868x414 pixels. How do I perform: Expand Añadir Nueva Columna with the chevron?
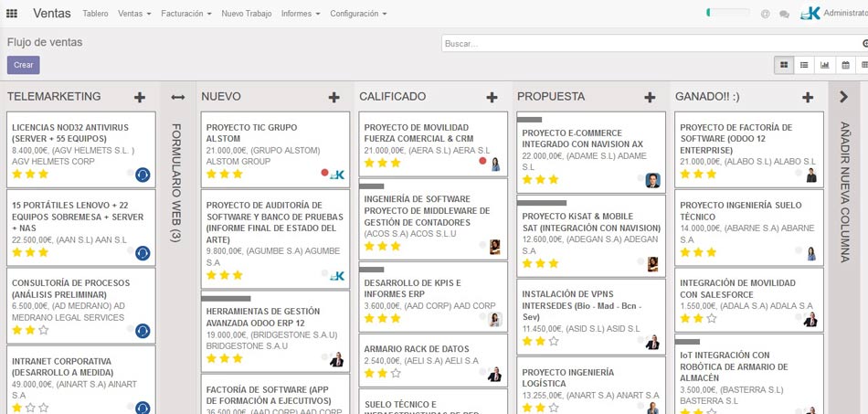(843, 97)
